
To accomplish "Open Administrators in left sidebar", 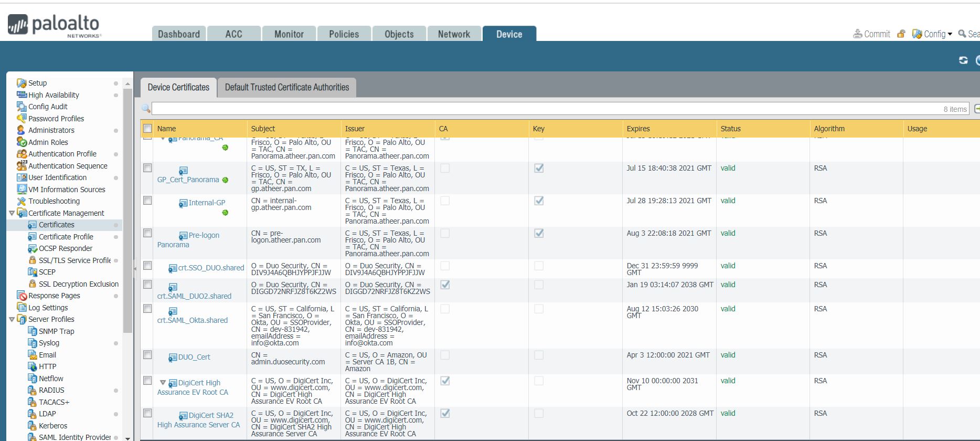I will tap(51, 130).
